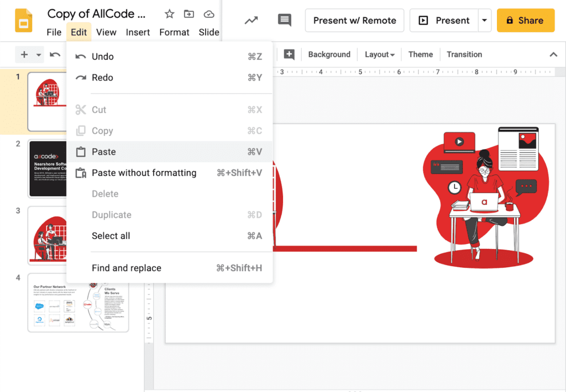Screen dimensions: 566x392
Task: Click the trending-arrow activity icon
Action: pos(250,20)
